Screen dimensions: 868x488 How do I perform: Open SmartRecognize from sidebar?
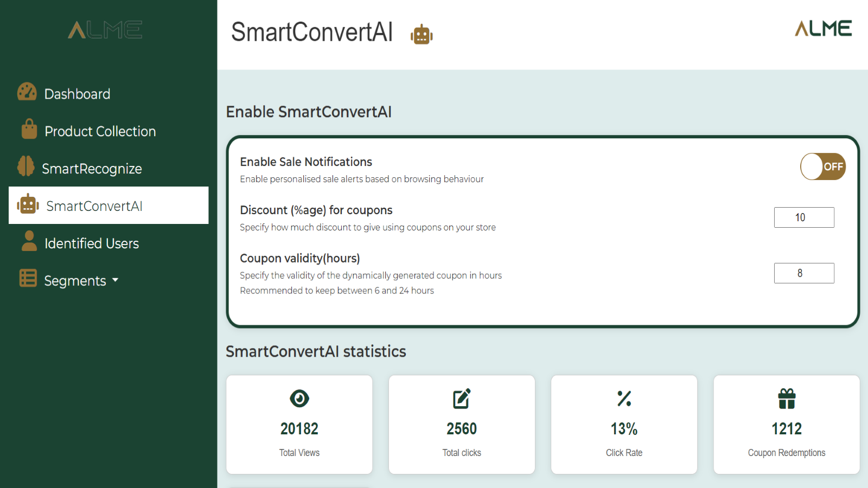pos(108,169)
